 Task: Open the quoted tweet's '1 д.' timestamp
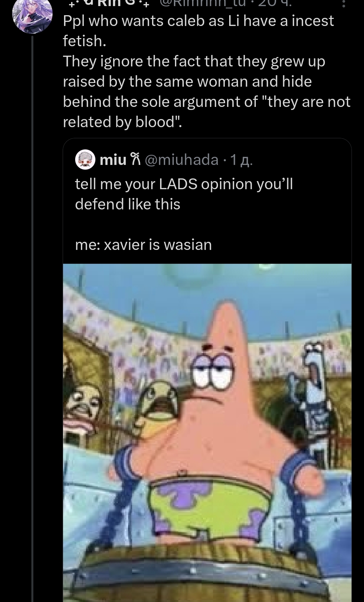tap(241, 160)
